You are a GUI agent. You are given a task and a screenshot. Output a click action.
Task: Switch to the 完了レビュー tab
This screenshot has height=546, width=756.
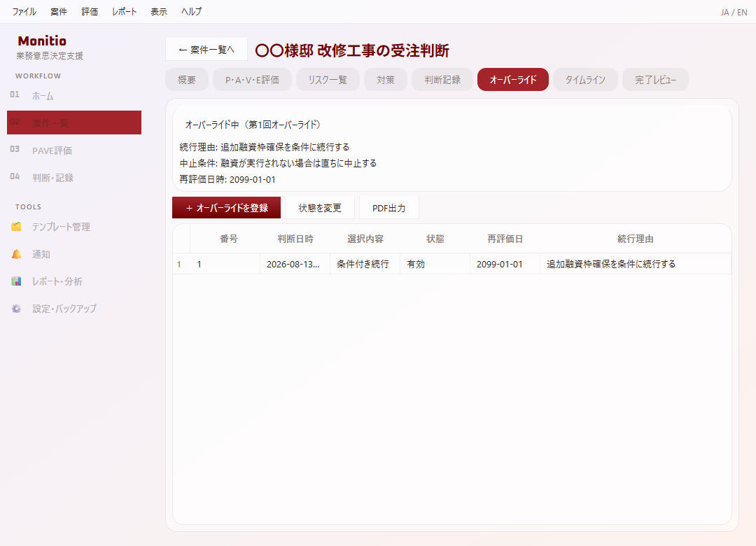[x=656, y=80]
